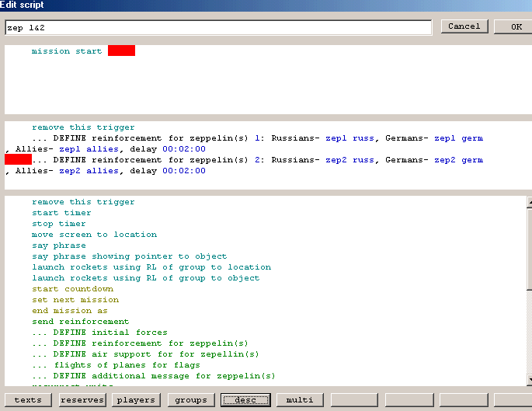Viewport: 532px width, 411px height.
Task: Open the groups button
Action: (191, 400)
